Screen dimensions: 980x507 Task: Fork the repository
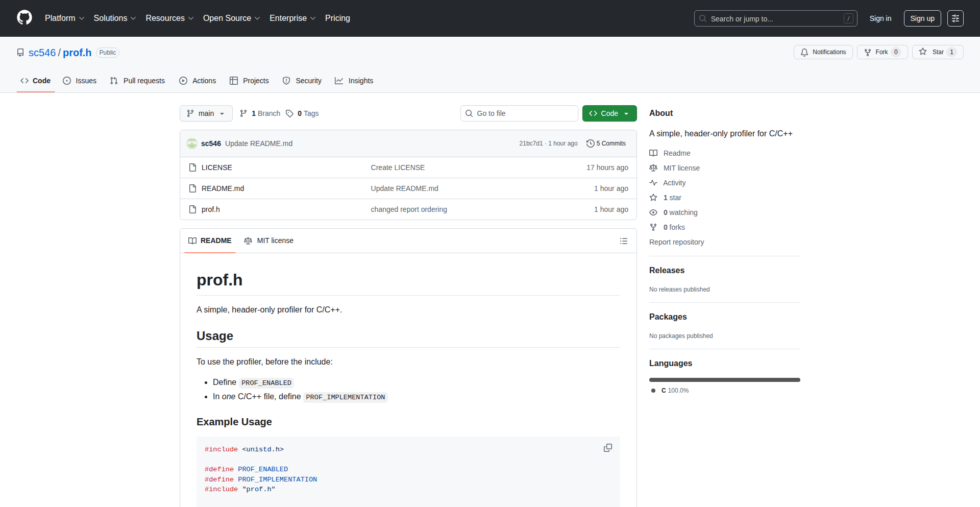pyautogui.click(x=881, y=52)
